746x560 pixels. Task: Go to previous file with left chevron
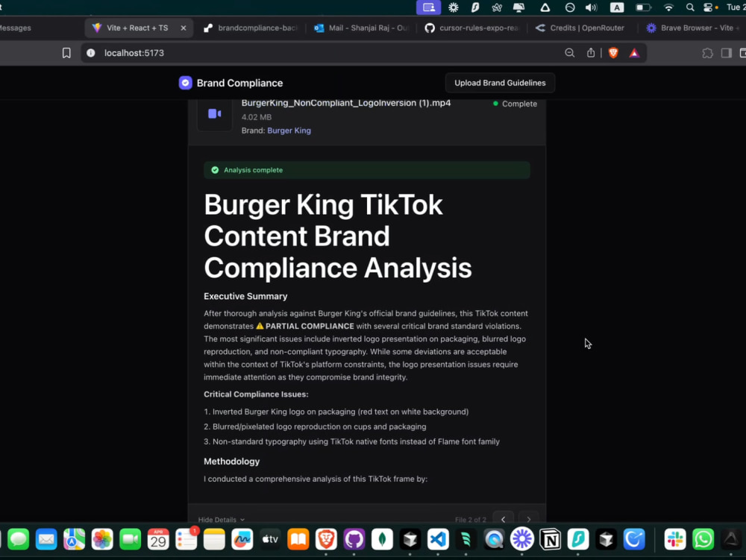point(504,519)
